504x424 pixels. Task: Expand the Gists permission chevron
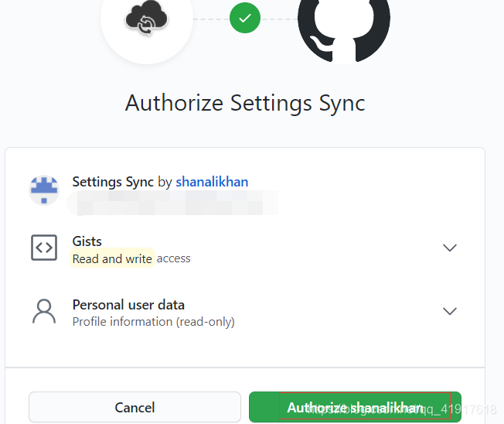450,248
